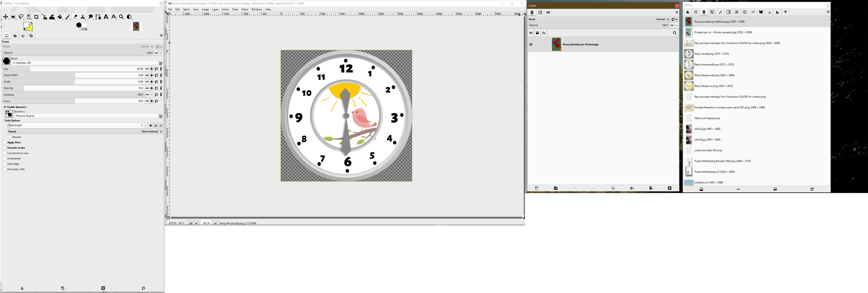
Task: Open Reloj-CenaB.png from document history
Action: [x=711, y=54]
